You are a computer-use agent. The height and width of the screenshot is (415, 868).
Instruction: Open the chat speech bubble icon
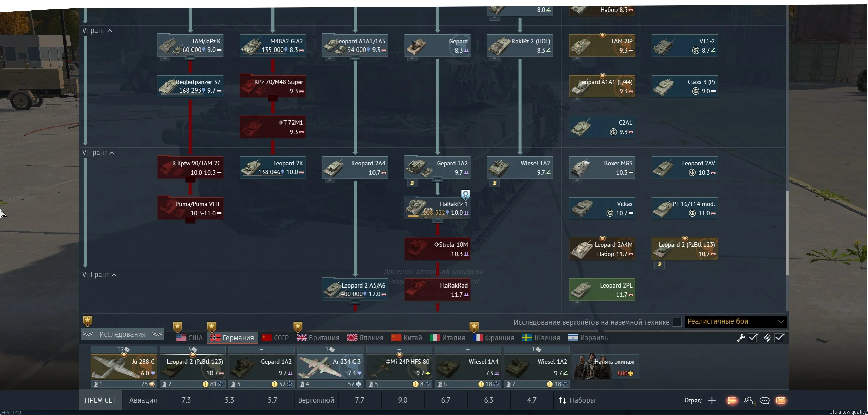coord(765,401)
